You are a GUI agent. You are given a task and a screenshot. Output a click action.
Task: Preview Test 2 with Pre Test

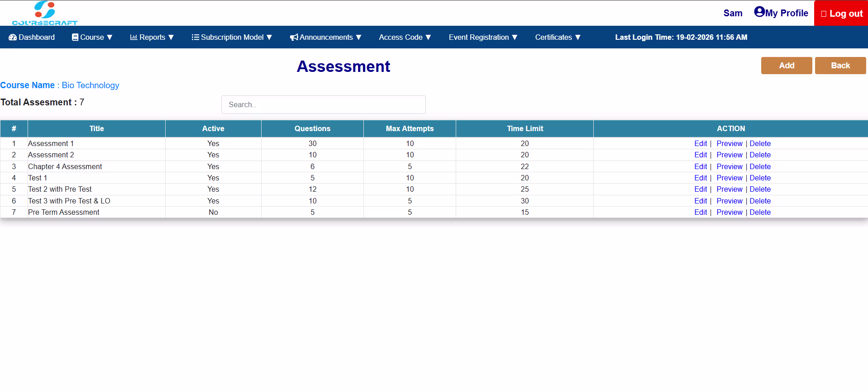[730, 189]
